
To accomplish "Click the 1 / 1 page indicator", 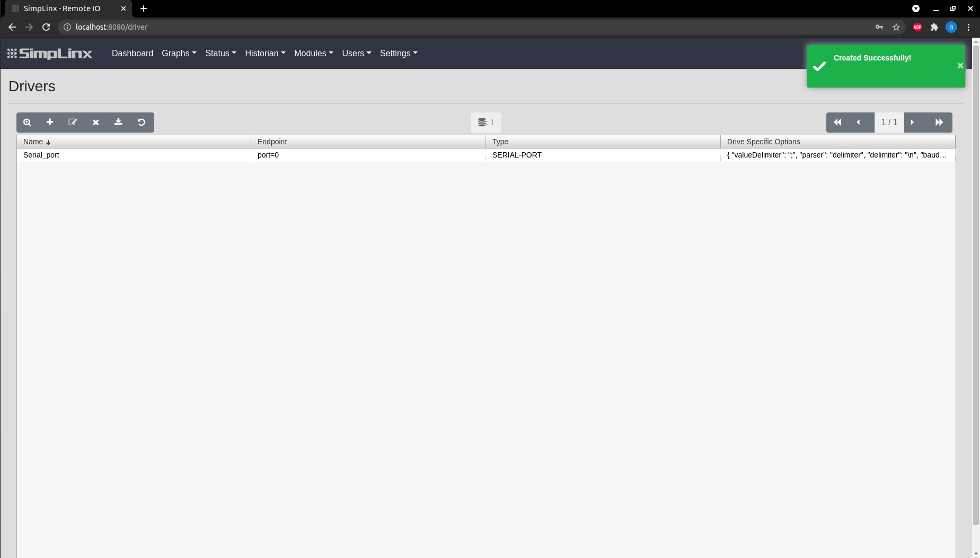I will pyautogui.click(x=889, y=123).
